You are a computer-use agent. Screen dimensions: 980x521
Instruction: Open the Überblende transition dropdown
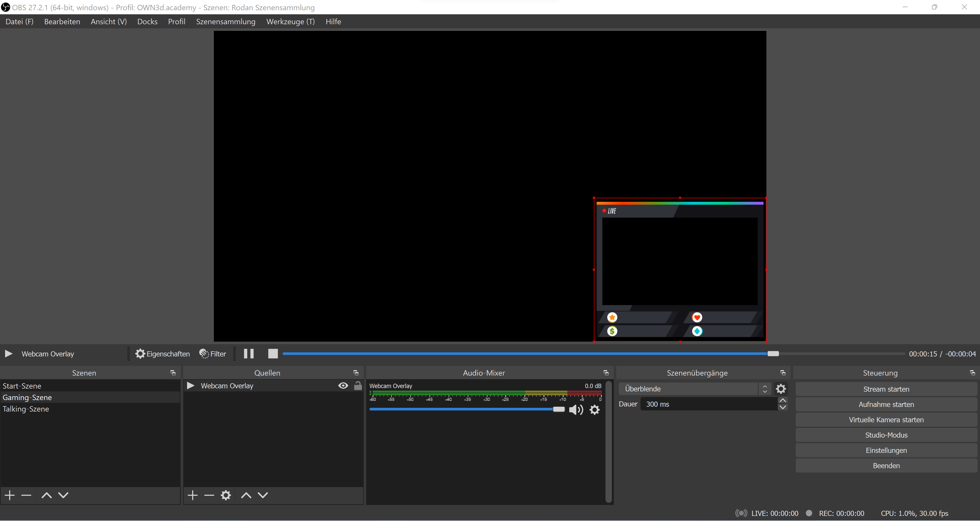pyautogui.click(x=765, y=388)
